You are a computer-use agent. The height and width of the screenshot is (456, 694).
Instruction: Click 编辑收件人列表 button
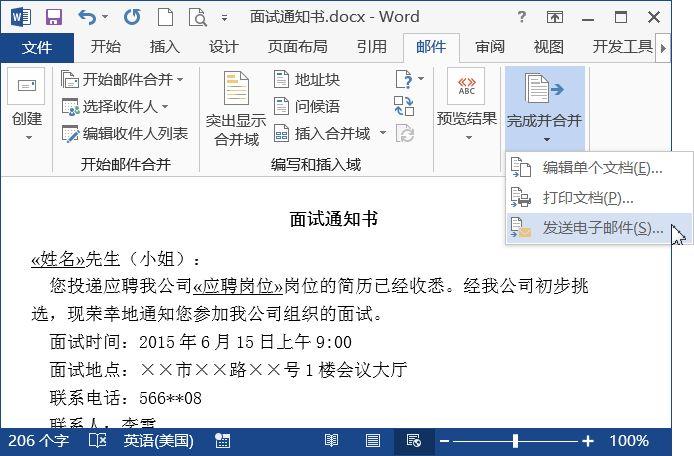pyautogui.click(x=125, y=133)
